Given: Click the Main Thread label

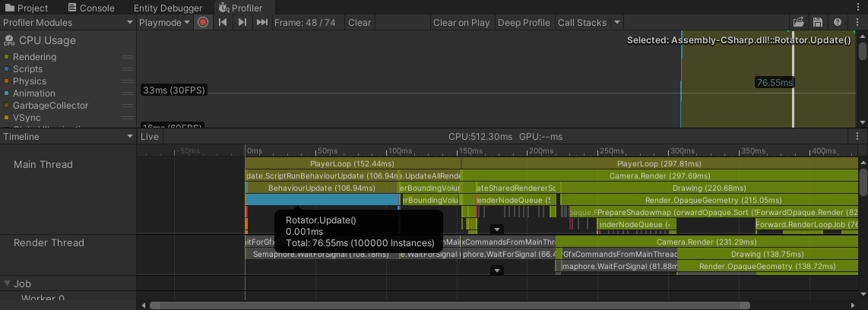Looking at the screenshot, I should pyautogui.click(x=43, y=164).
